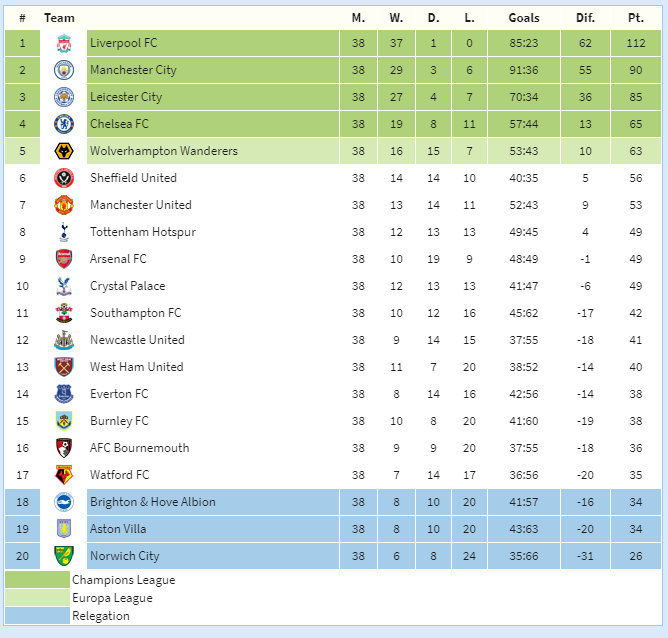Open the Brighton & Hove Albion link
668x638 pixels.
coord(153,502)
